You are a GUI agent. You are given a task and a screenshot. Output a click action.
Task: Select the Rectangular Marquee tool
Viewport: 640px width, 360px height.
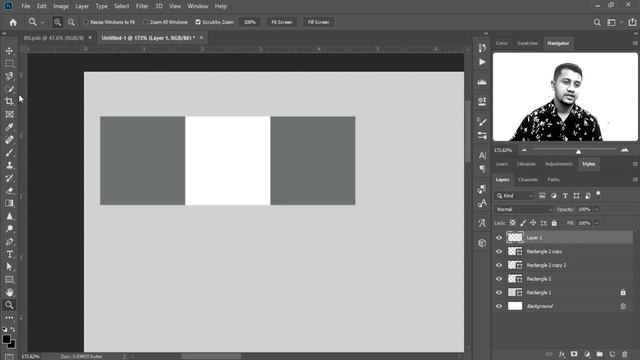pyautogui.click(x=9, y=63)
